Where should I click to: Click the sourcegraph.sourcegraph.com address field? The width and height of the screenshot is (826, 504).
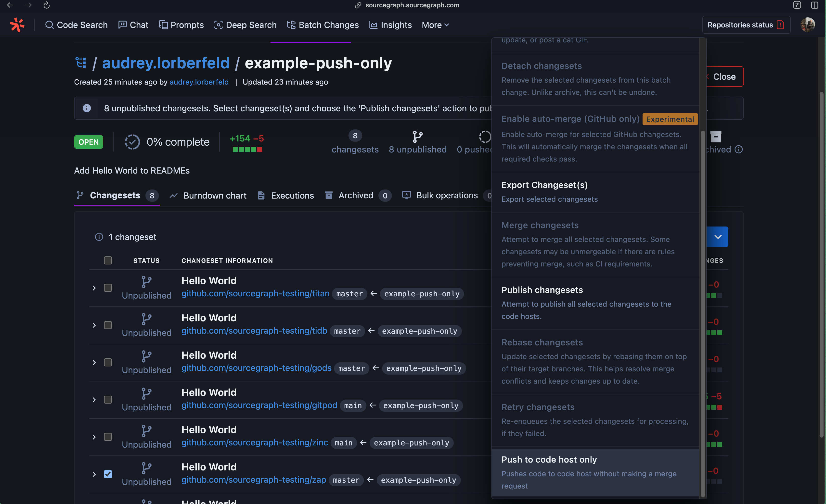click(412, 5)
